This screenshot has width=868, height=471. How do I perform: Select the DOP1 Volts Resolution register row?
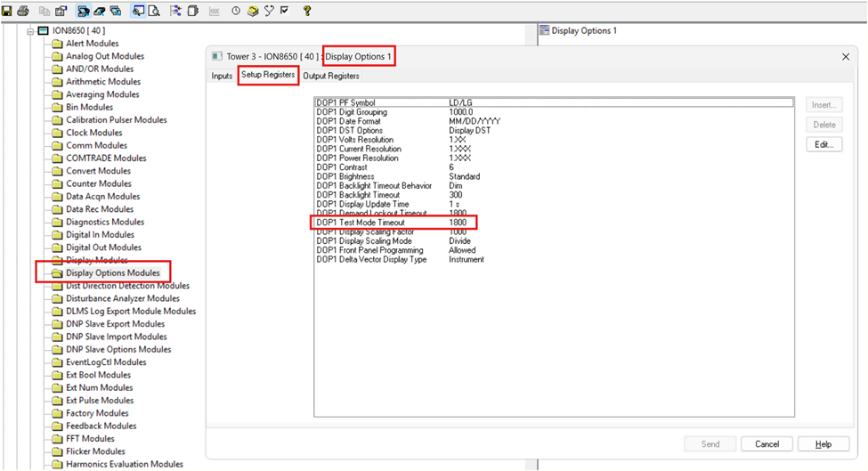tap(554, 140)
